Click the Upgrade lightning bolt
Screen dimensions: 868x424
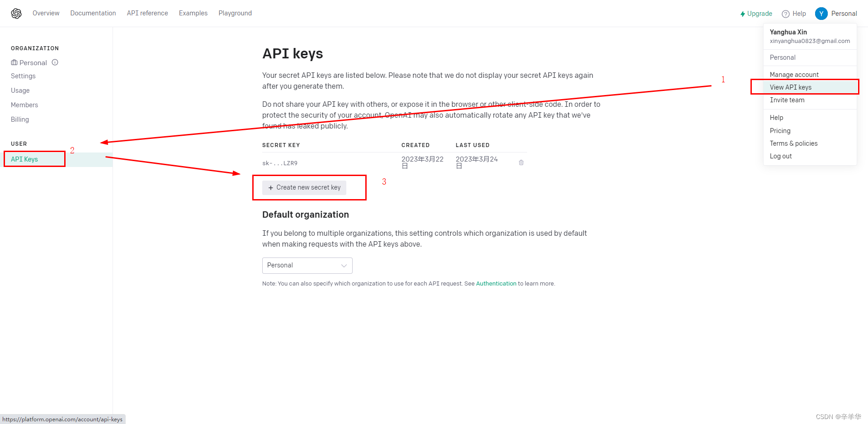pyautogui.click(x=742, y=14)
